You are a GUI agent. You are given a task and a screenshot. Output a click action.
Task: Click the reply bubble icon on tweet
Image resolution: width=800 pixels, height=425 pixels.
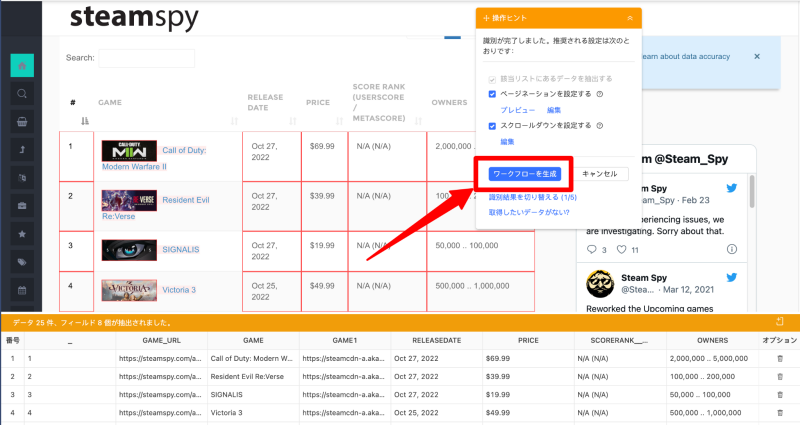591,249
